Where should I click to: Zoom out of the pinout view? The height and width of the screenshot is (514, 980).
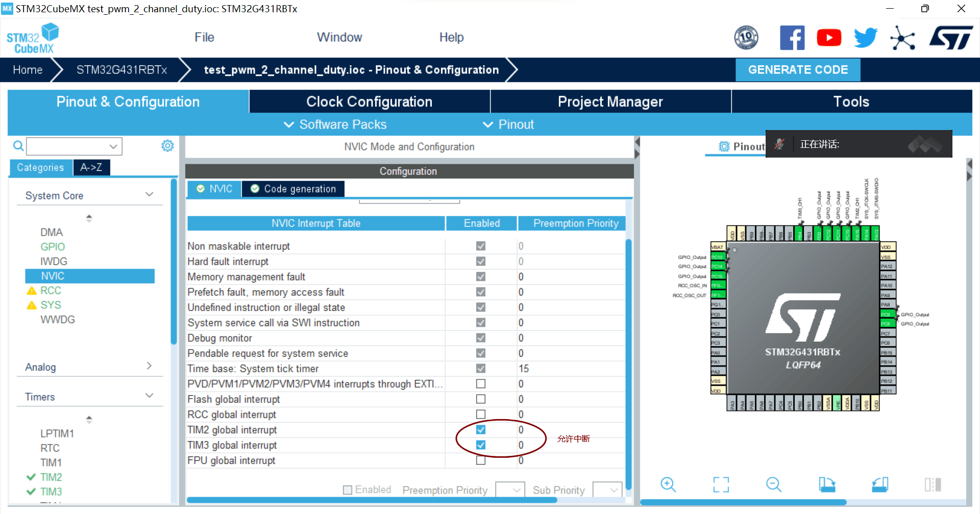coord(774,484)
